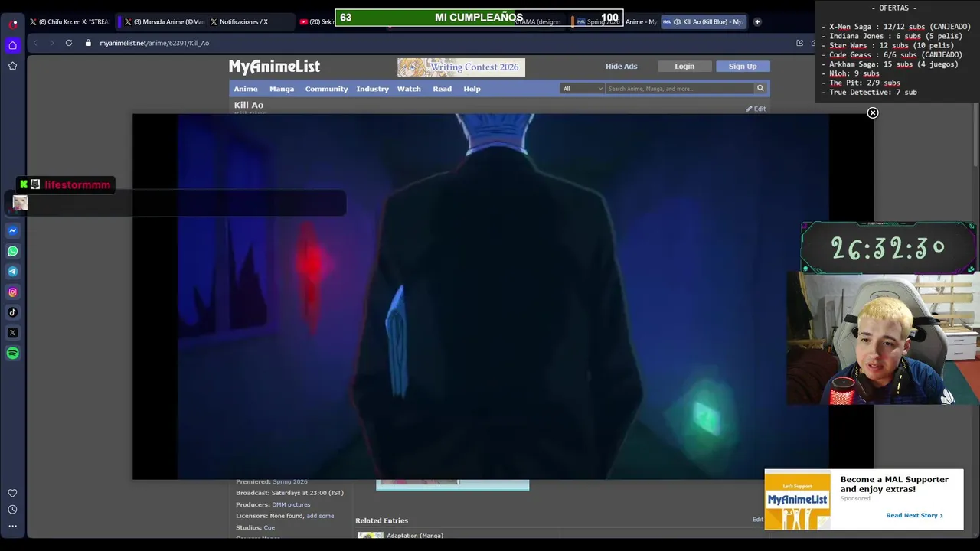Open Spotify from the sidebar
This screenshot has width=980, height=551.
coord(13,353)
